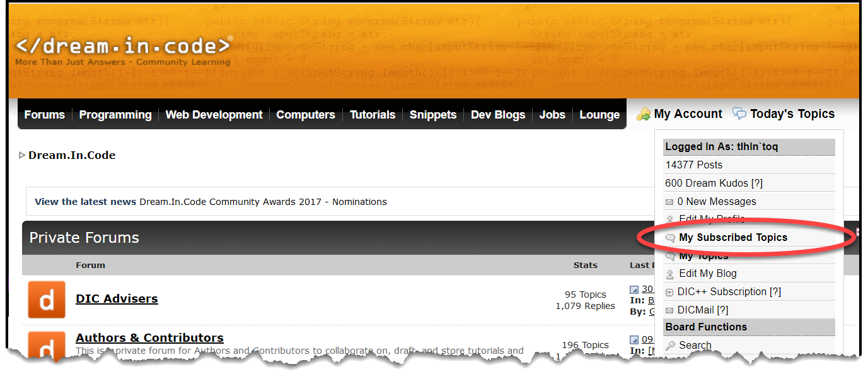The height and width of the screenshot is (379, 868).
Task: Toggle the My Account dropdown
Action: (x=688, y=114)
